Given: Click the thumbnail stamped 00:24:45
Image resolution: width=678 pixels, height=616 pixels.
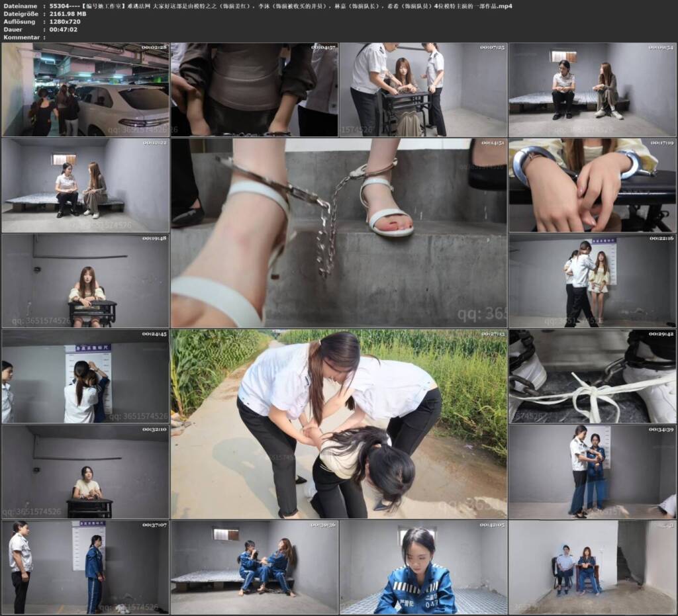Looking at the screenshot, I should 85,376.
